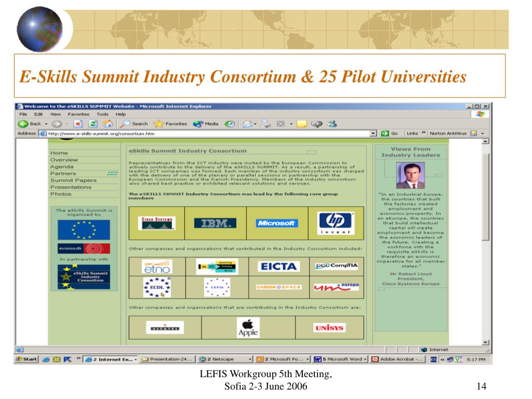Image resolution: width=532 pixels, height=399 pixels.
Task: Expand the address bar dropdown arrow
Action: pos(373,134)
